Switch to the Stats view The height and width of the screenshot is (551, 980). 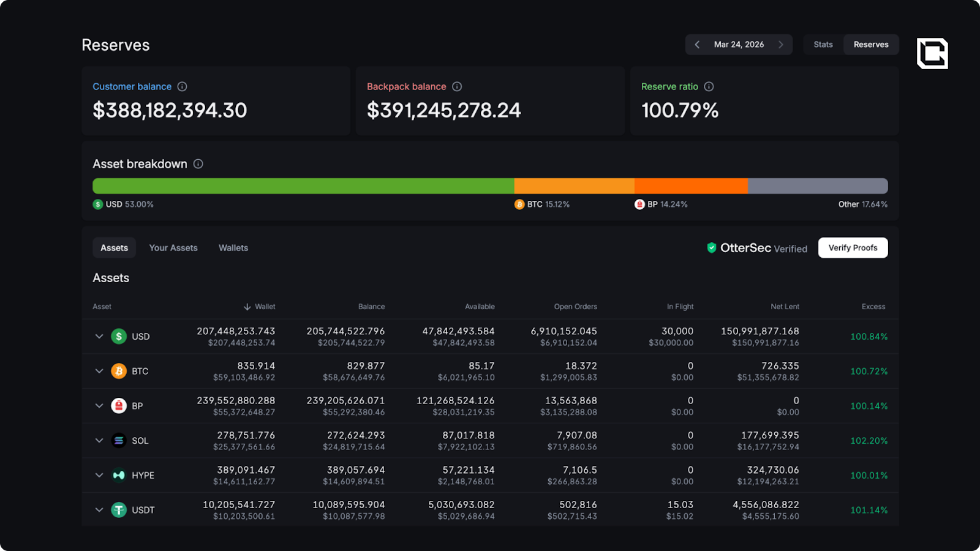tap(823, 45)
